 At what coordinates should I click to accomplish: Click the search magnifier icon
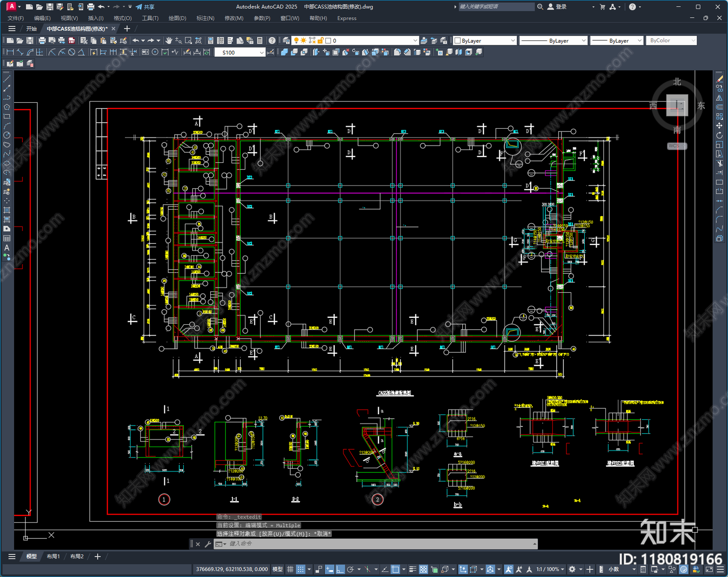pos(540,7)
